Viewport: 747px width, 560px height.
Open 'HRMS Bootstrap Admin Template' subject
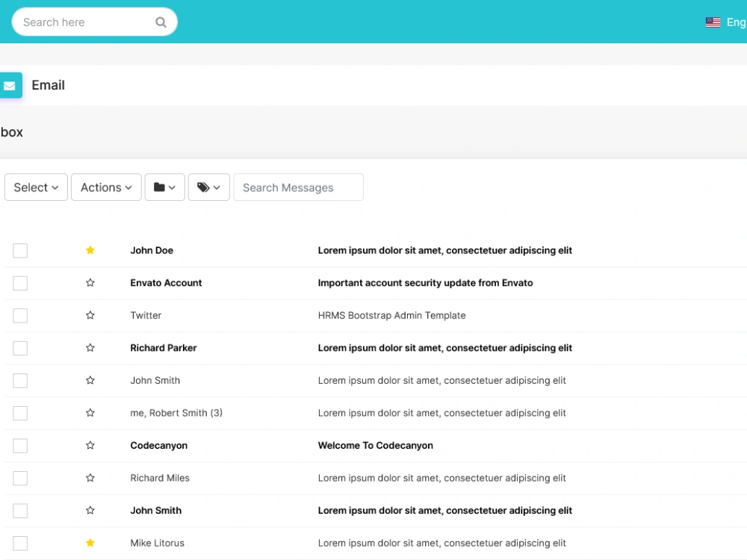pyautogui.click(x=391, y=315)
